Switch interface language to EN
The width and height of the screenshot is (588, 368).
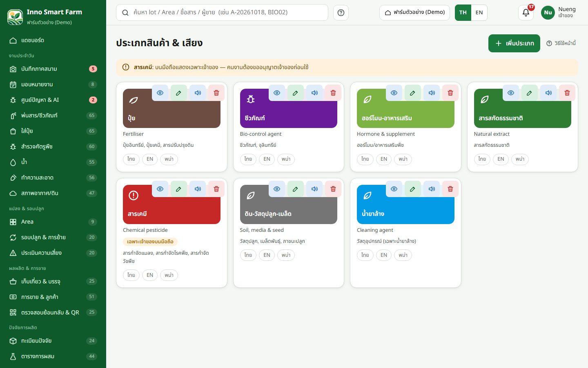click(479, 13)
